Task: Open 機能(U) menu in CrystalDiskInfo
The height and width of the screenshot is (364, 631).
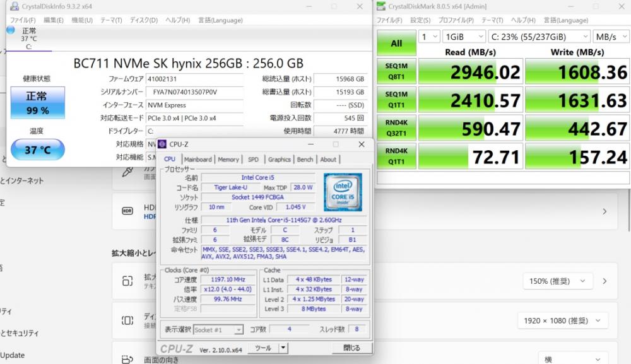Action: [x=82, y=20]
